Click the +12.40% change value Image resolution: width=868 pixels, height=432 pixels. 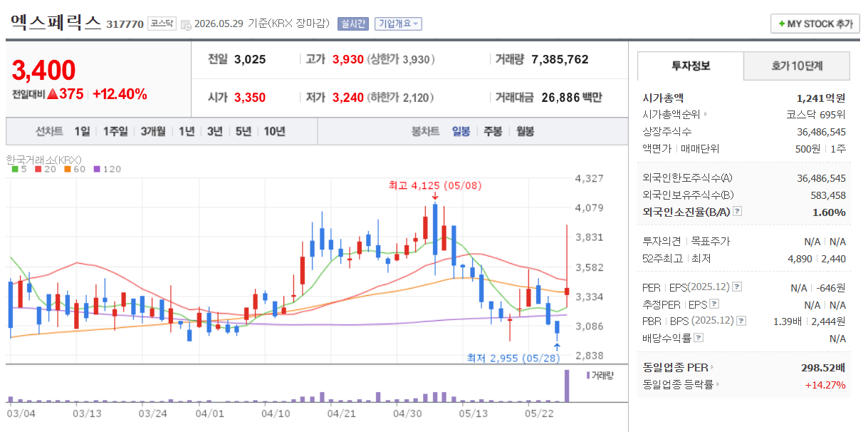click(x=120, y=94)
